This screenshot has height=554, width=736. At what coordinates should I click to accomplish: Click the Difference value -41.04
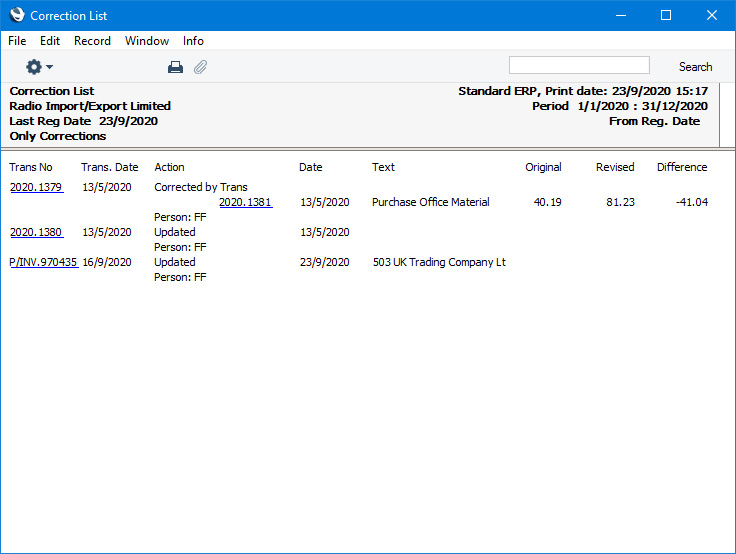point(691,202)
